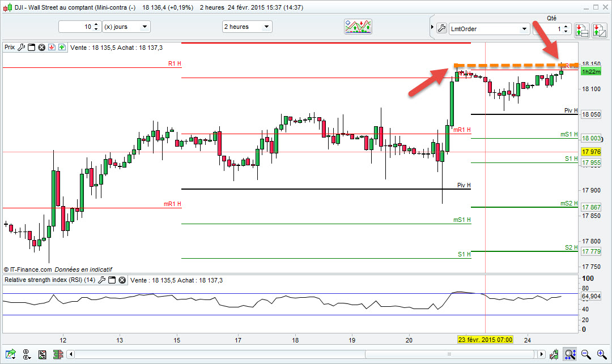Click the sell arrow icon in the Prix panel
612x364 pixels.
click(52, 48)
